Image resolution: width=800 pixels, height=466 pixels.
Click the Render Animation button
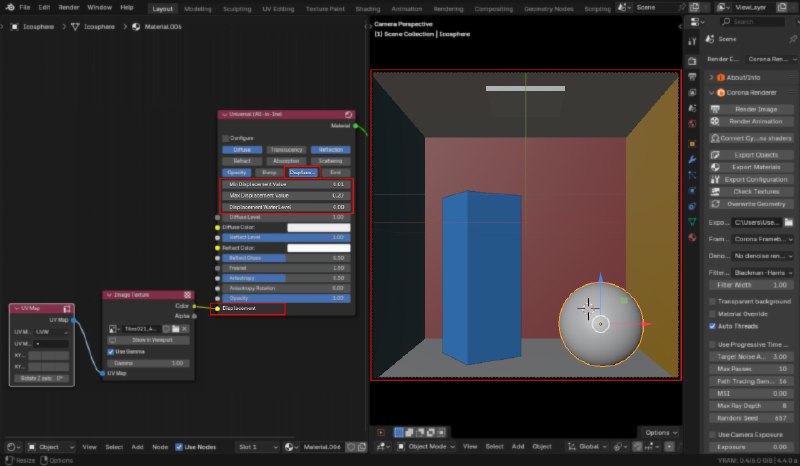click(x=751, y=121)
